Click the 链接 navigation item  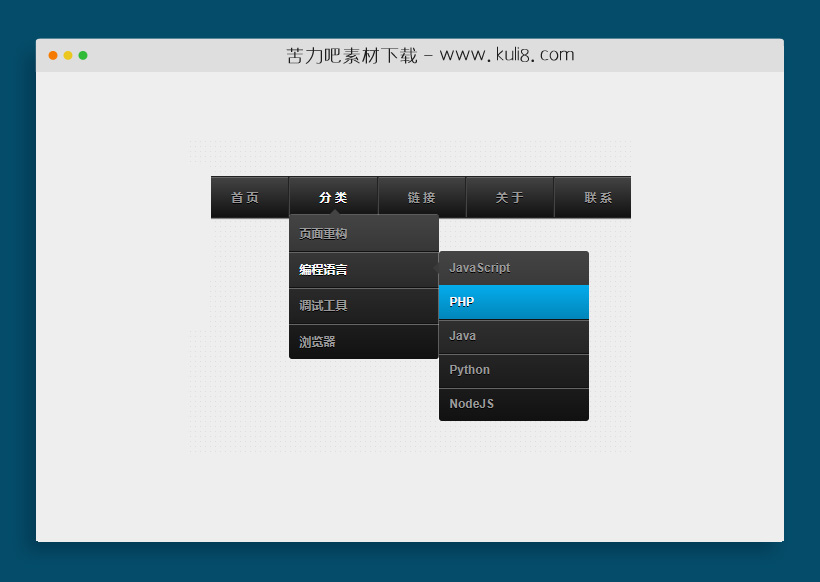(421, 197)
